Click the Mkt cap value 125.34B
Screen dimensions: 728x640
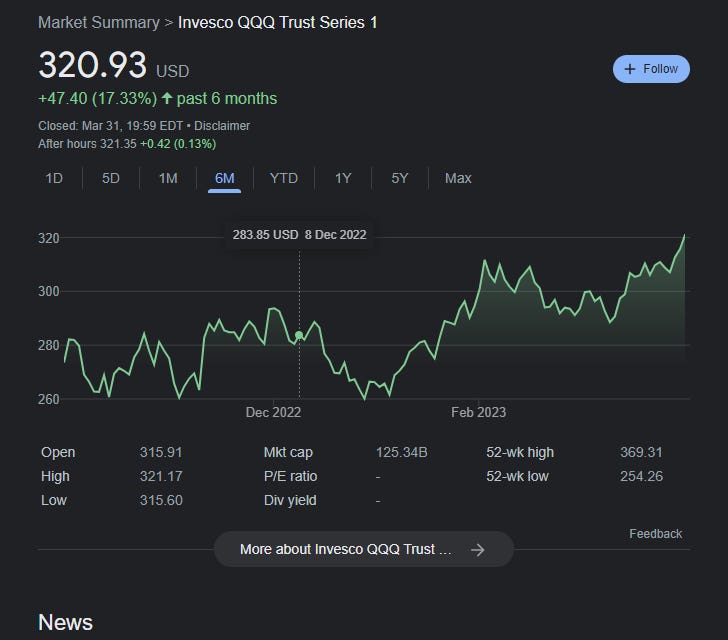pyautogui.click(x=402, y=452)
